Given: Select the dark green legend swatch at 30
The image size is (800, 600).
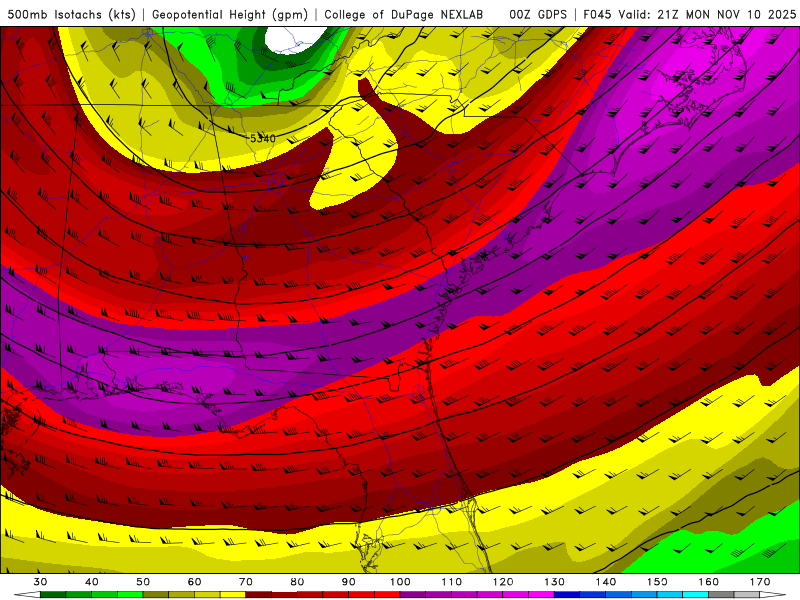Looking at the screenshot, I should 53,595.
